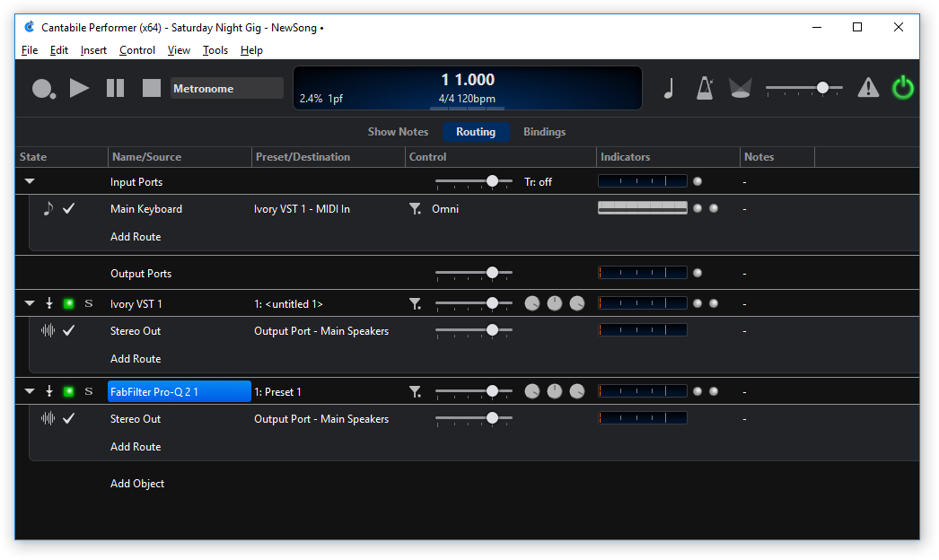Open the Edit menu
Screen dimensions: 939x560
point(58,50)
